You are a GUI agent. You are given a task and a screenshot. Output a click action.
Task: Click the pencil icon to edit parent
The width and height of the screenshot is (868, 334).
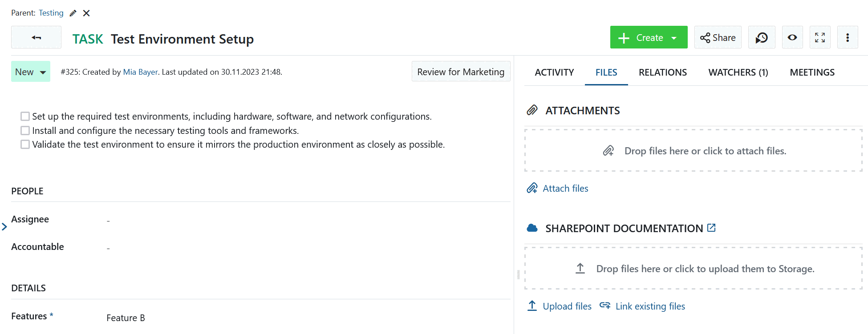[x=73, y=13]
